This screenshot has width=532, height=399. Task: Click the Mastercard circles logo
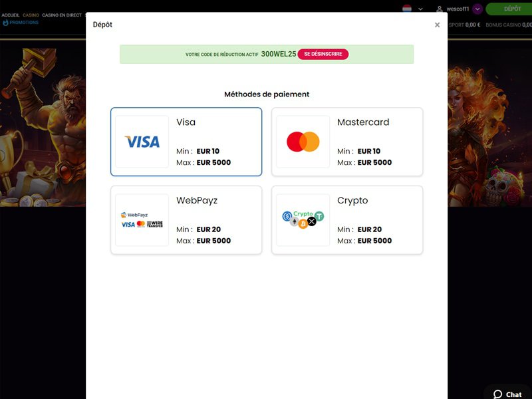click(x=303, y=142)
